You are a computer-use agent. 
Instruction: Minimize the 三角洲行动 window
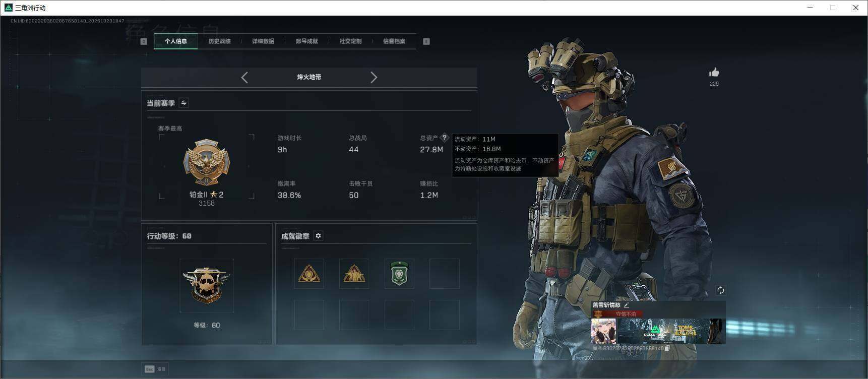pos(811,8)
